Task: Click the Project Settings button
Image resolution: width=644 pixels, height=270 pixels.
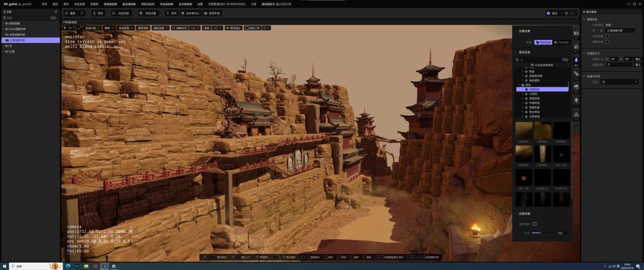Action: (x=148, y=13)
